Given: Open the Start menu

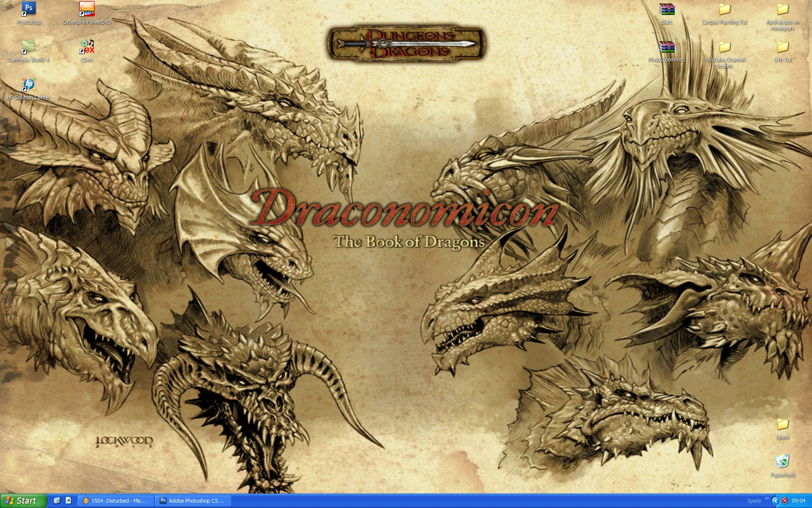Looking at the screenshot, I should [x=24, y=501].
